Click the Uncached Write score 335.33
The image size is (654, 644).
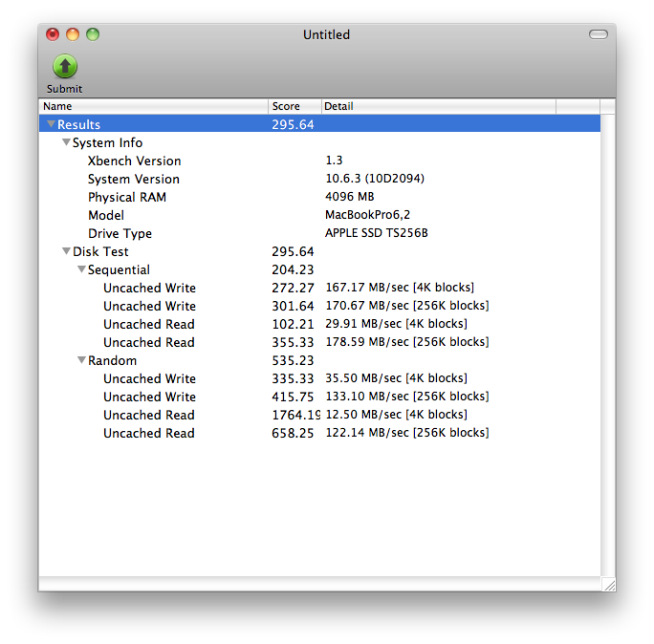[293, 378]
